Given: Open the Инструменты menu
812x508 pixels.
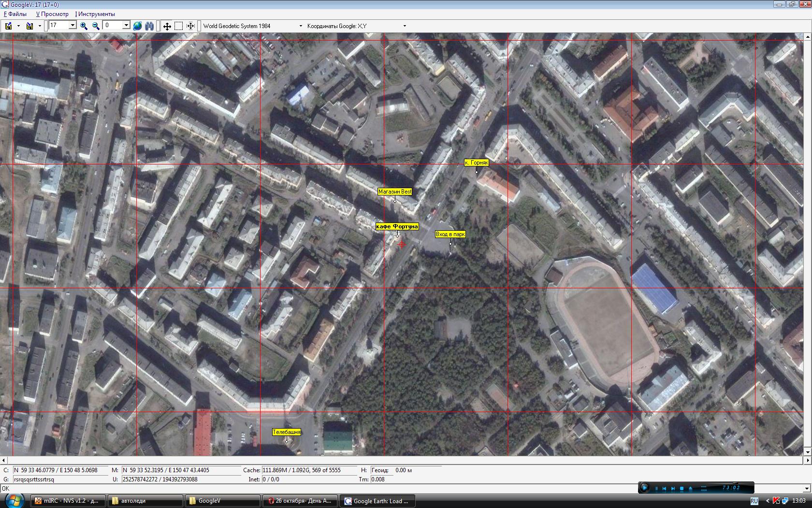Looking at the screenshot, I should coord(95,14).
